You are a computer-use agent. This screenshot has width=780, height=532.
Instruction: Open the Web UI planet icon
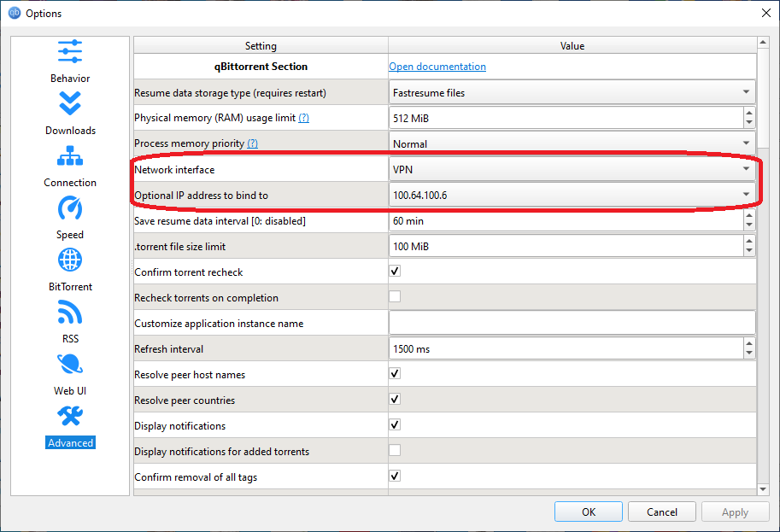pyautogui.click(x=70, y=364)
